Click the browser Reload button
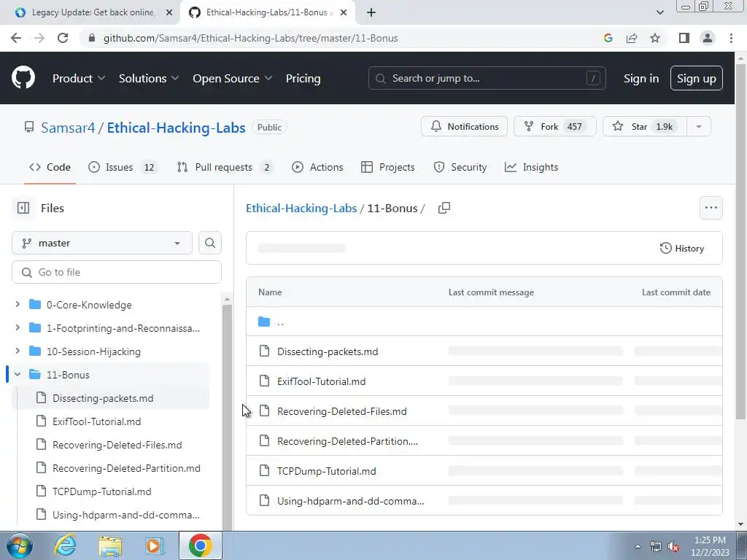This screenshot has height=560, width=747. pos(63,38)
